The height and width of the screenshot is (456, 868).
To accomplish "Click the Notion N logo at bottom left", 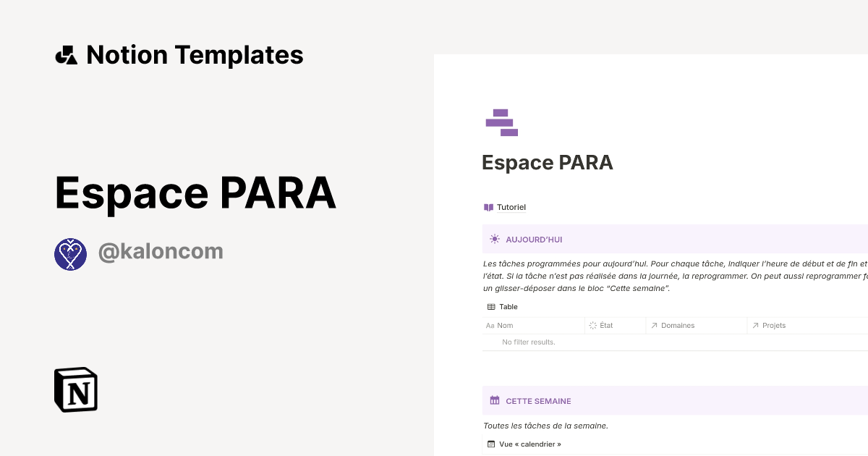I will point(75,389).
